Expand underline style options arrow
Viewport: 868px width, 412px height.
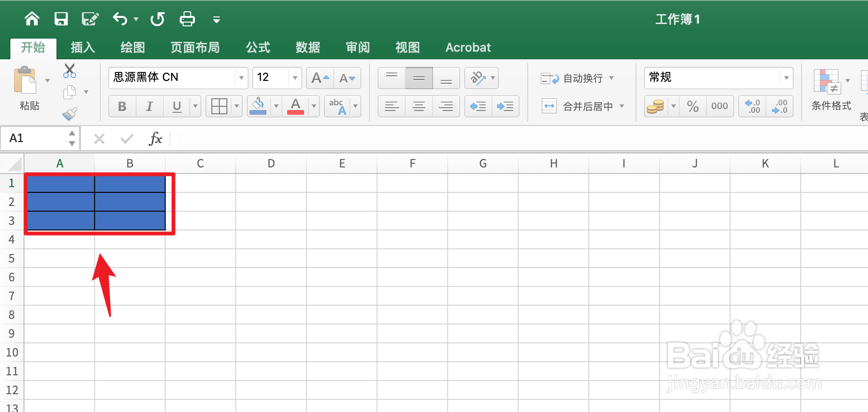195,106
